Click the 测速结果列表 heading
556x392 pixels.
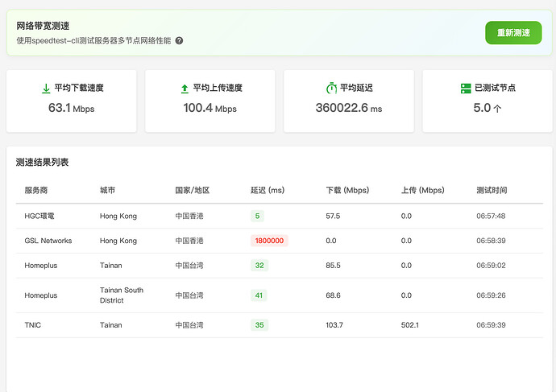[x=42, y=163]
